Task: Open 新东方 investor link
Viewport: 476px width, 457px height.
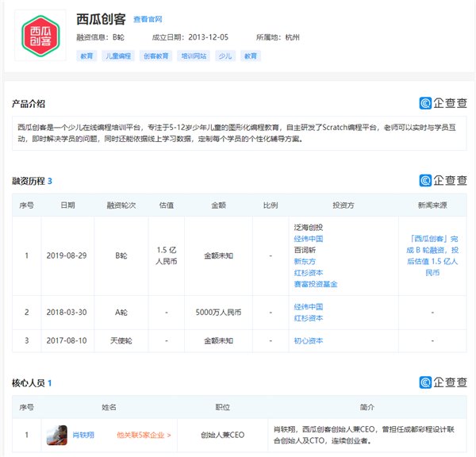Action: [x=305, y=261]
